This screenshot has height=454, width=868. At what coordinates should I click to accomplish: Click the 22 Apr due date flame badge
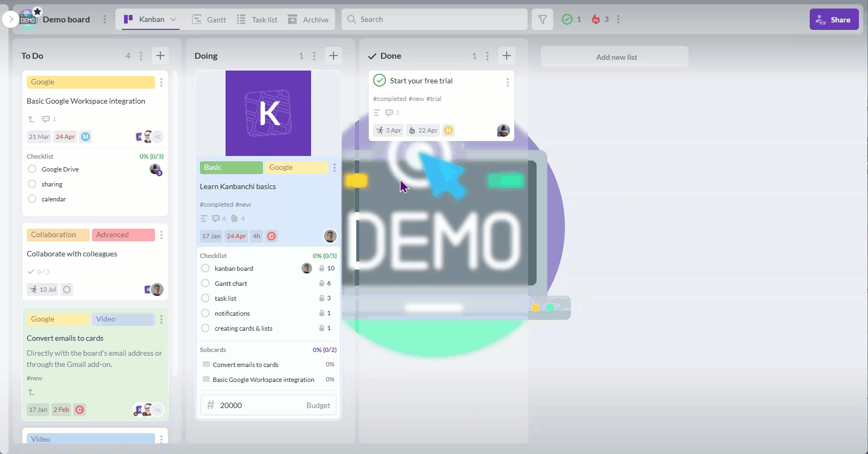tap(423, 130)
